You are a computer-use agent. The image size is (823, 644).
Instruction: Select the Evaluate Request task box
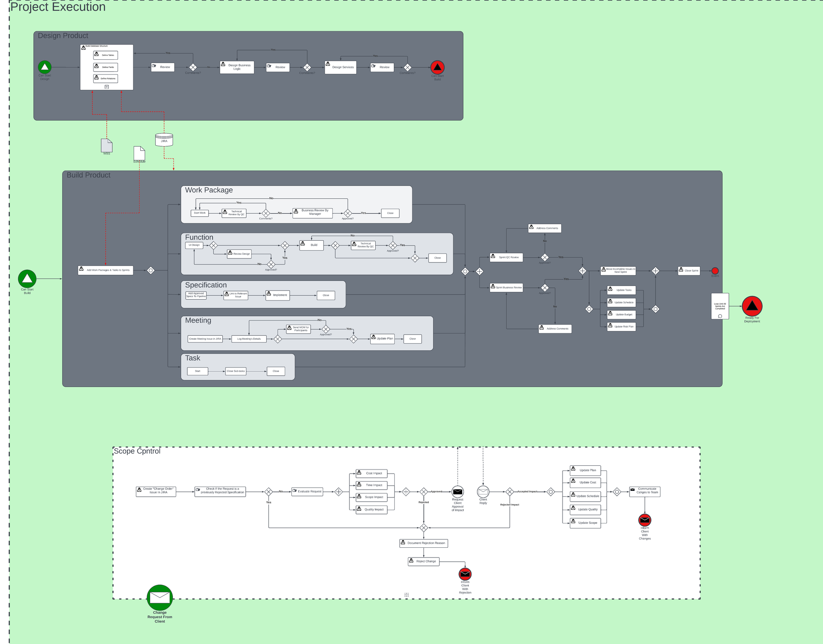point(307,491)
